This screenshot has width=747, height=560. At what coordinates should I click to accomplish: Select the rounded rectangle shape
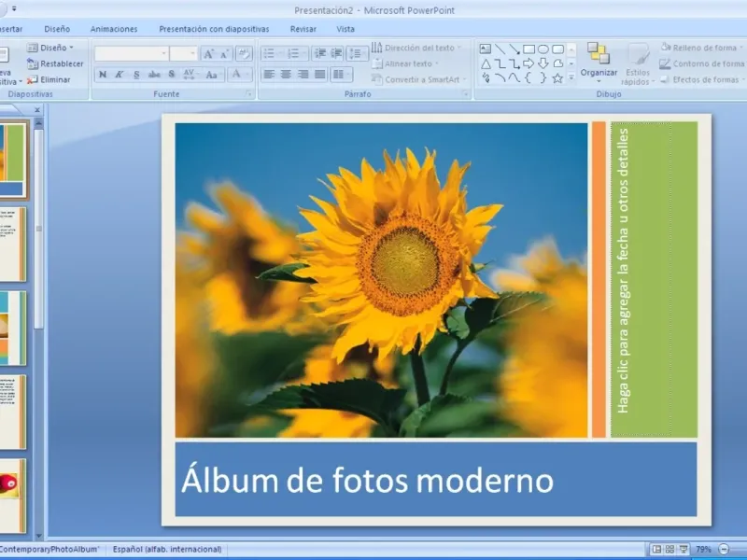coord(557,49)
